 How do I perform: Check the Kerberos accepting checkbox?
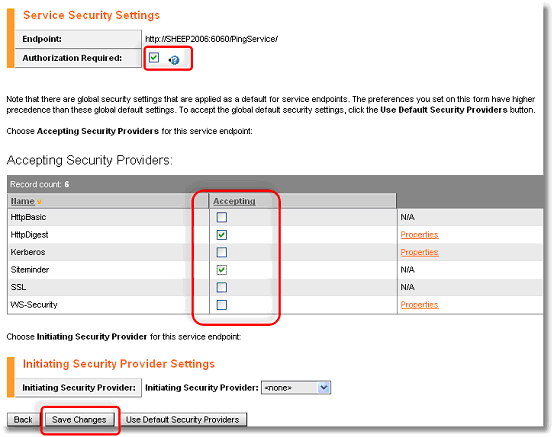click(x=221, y=252)
